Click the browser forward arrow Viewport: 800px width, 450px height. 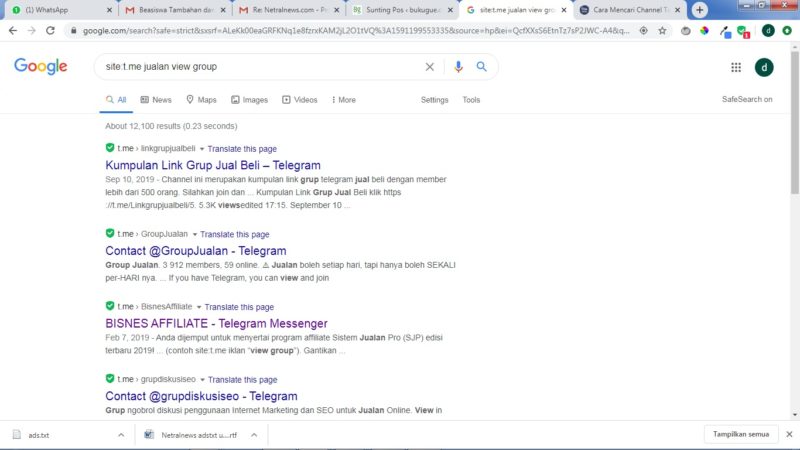point(32,31)
